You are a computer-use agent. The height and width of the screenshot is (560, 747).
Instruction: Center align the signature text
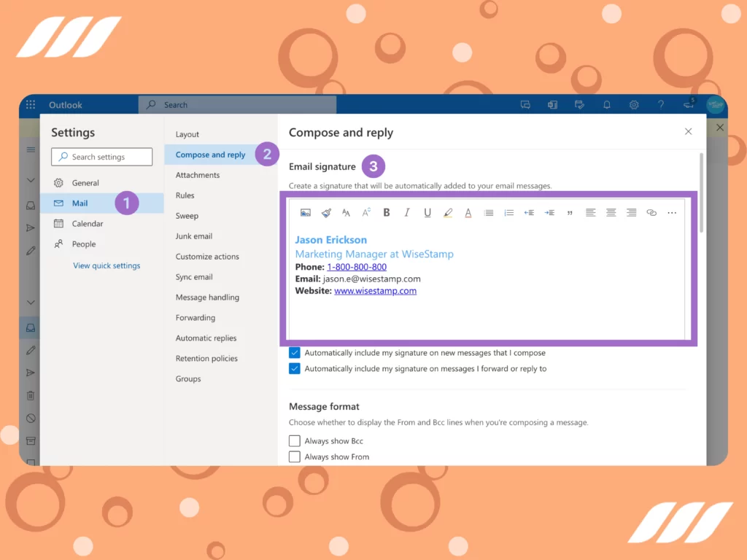611,212
